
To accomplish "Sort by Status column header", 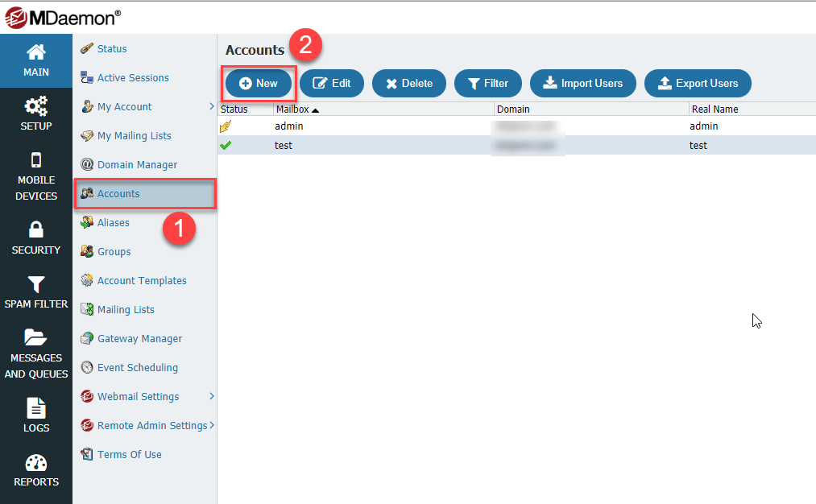I will click(234, 109).
